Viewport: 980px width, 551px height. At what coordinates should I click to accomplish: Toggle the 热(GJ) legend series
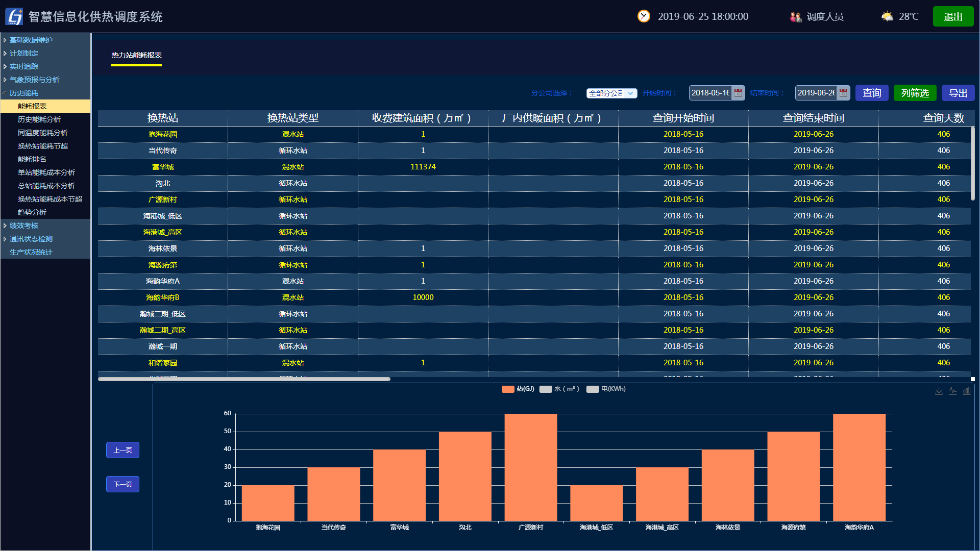[518, 389]
